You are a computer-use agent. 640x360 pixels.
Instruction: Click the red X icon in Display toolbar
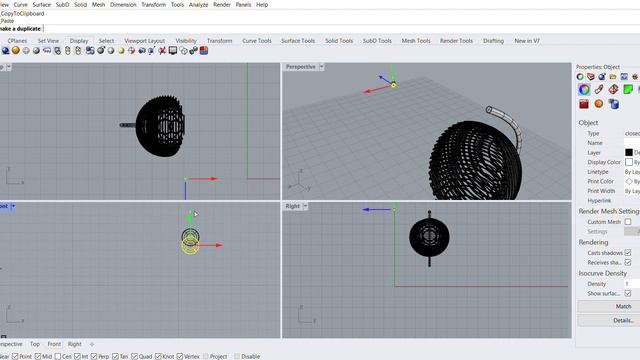pyautogui.click(x=162, y=51)
